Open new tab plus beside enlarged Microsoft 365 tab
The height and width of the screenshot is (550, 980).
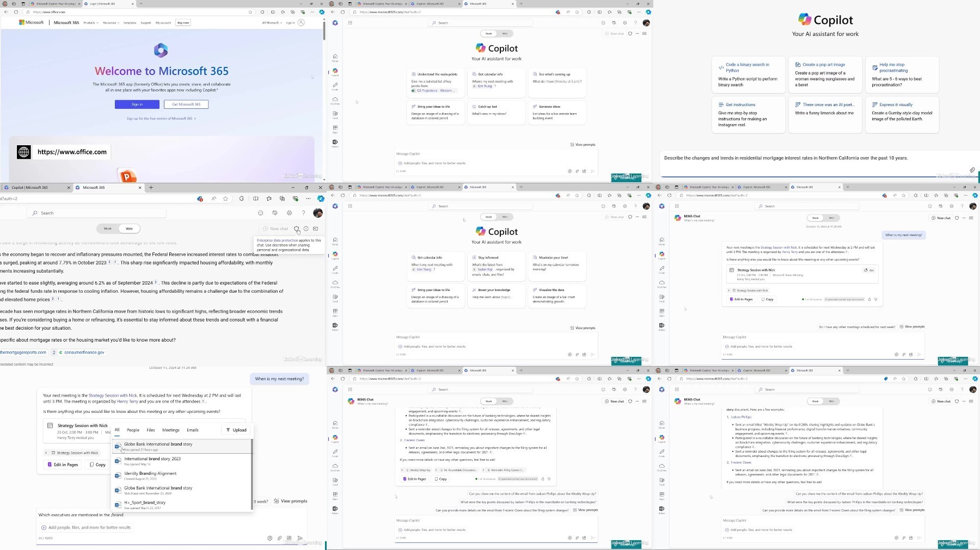coord(151,188)
